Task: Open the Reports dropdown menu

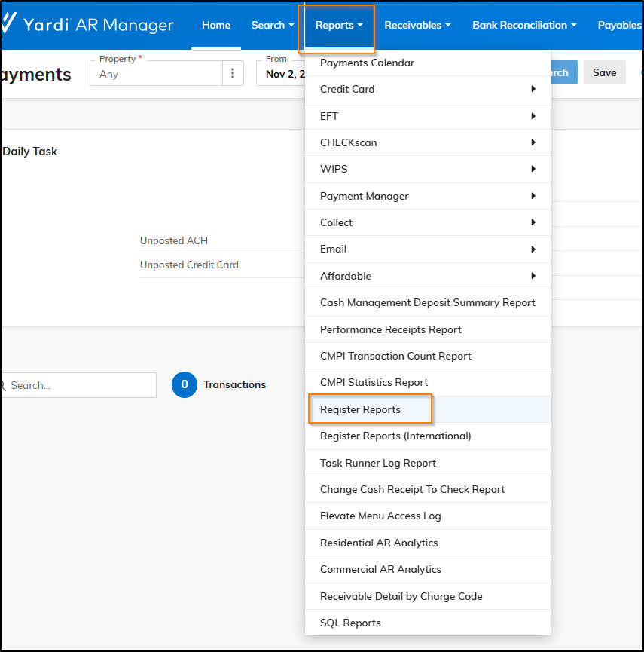Action: pyautogui.click(x=338, y=26)
